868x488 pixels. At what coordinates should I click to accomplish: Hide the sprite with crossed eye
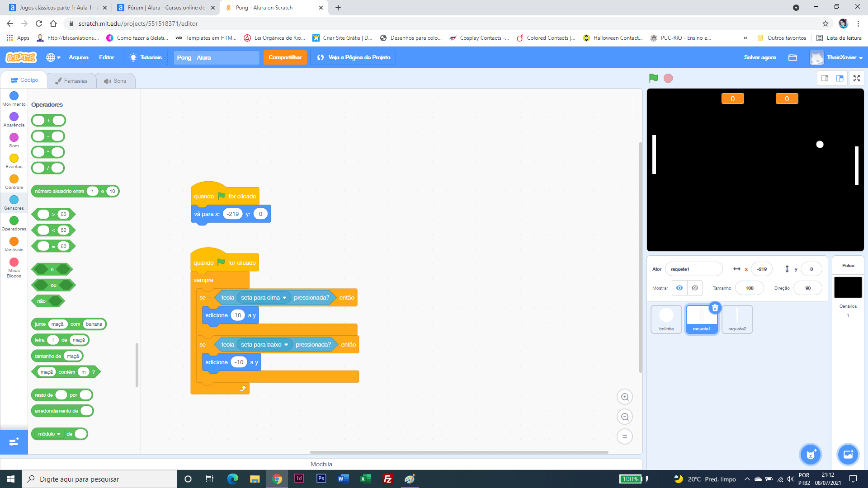pyautogui.click(x=695, y=288)
